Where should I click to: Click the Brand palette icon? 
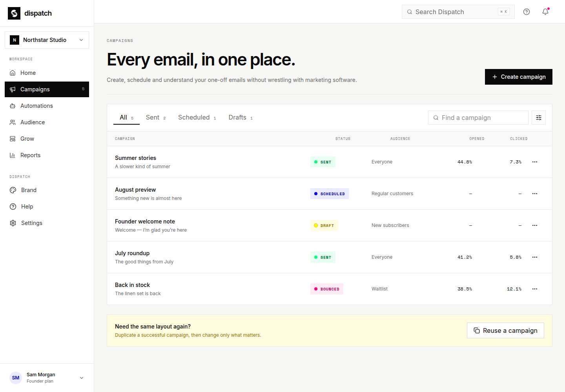click(x=13, y=190)
